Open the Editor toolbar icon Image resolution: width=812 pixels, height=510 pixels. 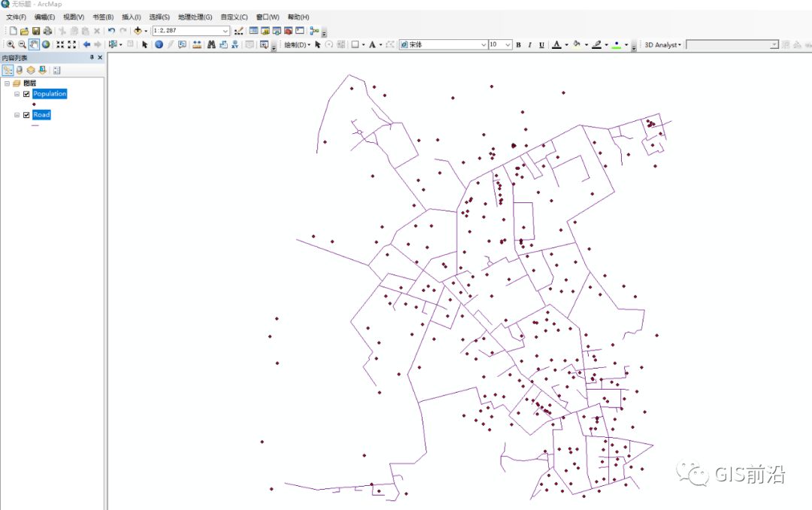click(x=239, y=31)
